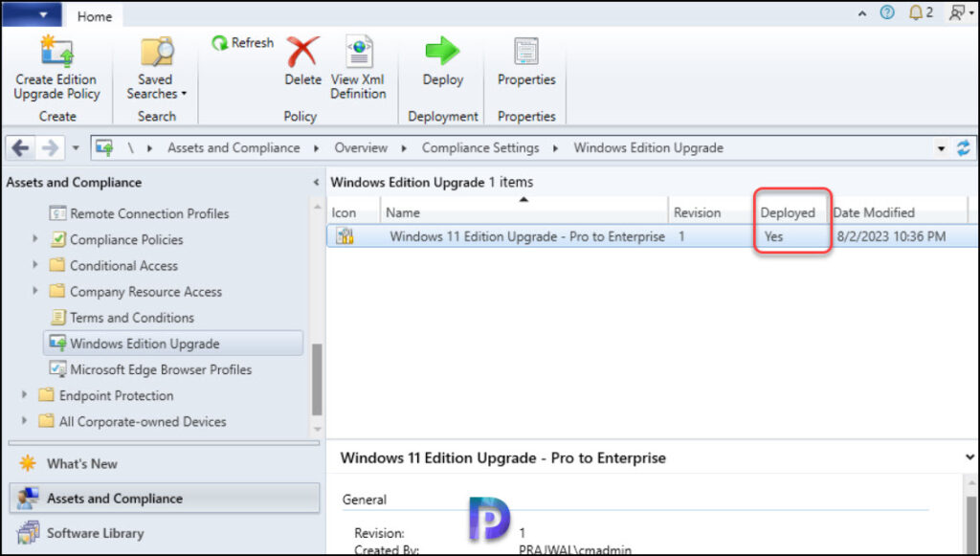
Task: Click the feedback person icon
Action: [x=959, y=12]
